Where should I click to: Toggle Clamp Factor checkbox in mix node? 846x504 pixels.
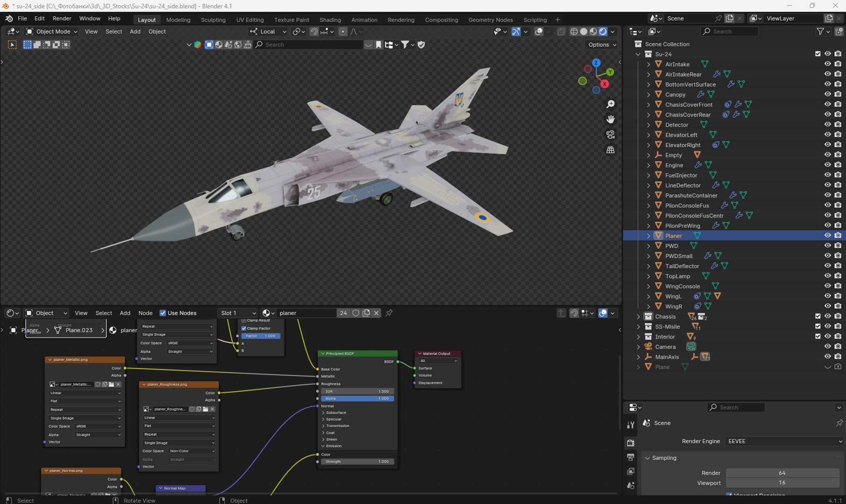[x=244, y=329]
